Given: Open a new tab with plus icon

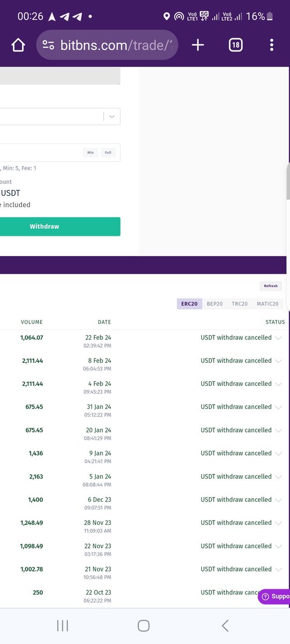Looking at the screenshot, I should point(198,45).
